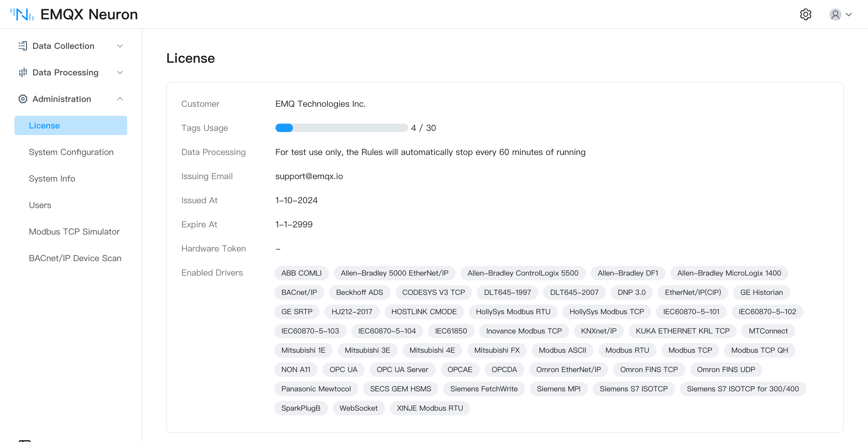Click the KNXnet/IP driver tag
Image resolution: width=868 pixels, height=442 pixels.
(599, 331)
